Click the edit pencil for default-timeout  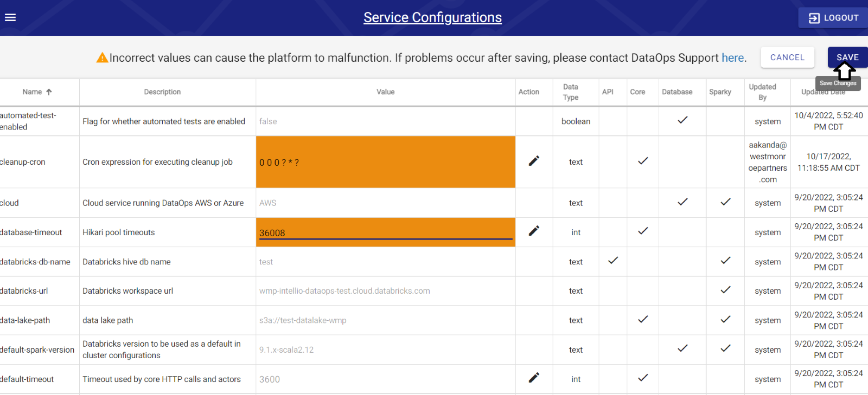click(x=534, y=378)
